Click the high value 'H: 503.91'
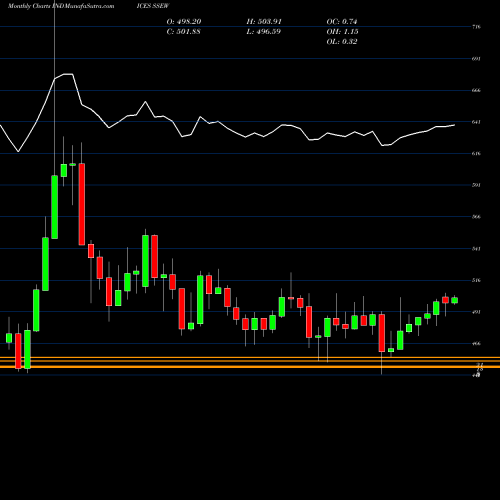 pyautogui.click(x=264, y=22)
